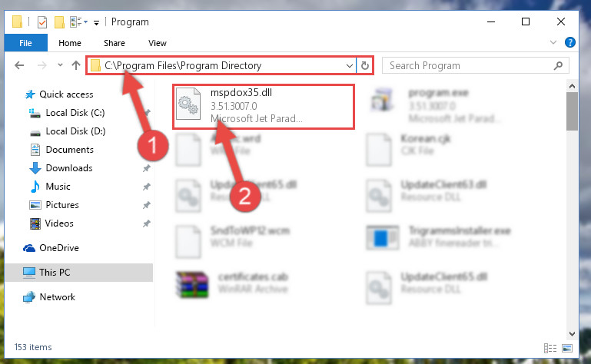Screen dimensions: 591x364
Task: Open Customize Quick Access Toolbar dropdown
Action: point(97,23)
